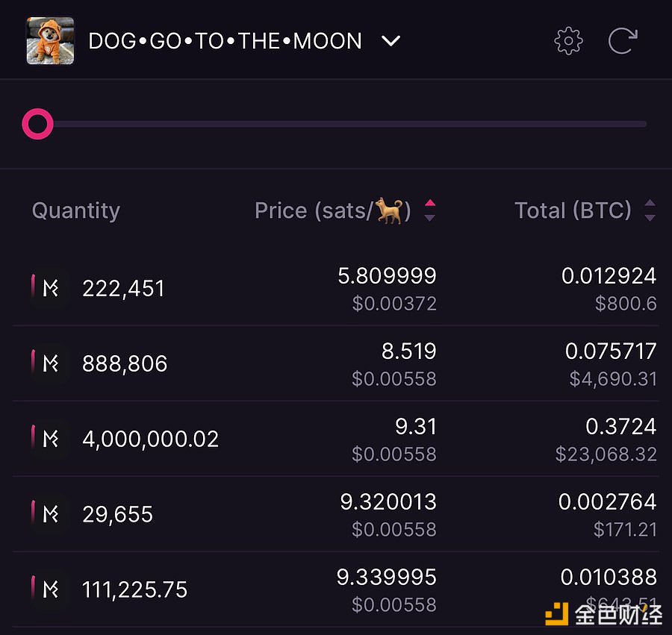Click the Magic Eden icon beside 222,451
672x635 pixels.
(50, 288)
